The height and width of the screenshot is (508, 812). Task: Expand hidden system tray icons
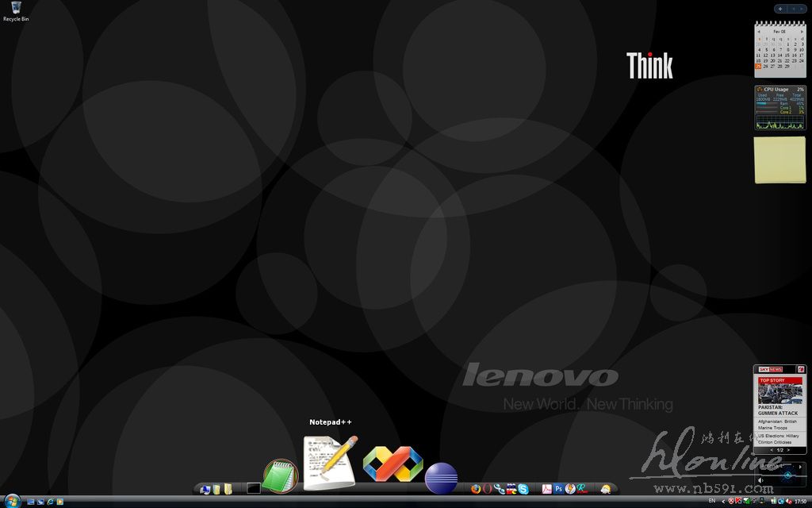click(723, 502)
